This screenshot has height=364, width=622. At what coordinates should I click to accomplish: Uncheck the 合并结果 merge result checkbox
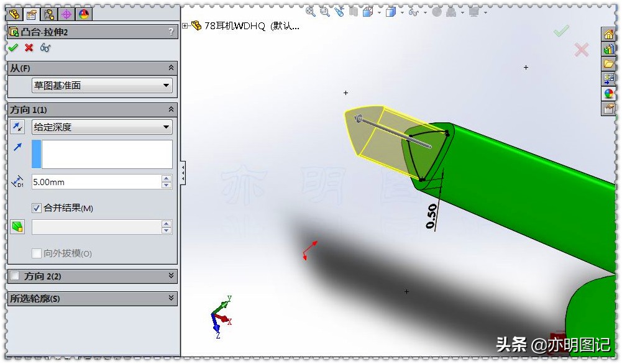[x=37, y=208]
